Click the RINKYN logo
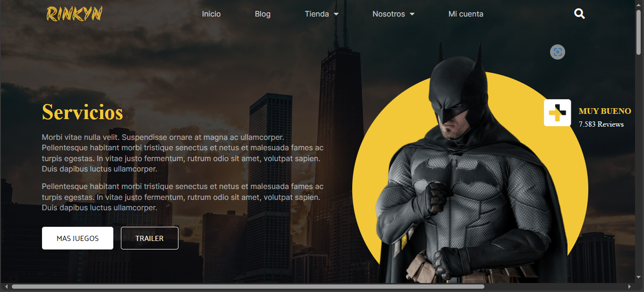This screenshot has height=292, width=644. point(74,14)
